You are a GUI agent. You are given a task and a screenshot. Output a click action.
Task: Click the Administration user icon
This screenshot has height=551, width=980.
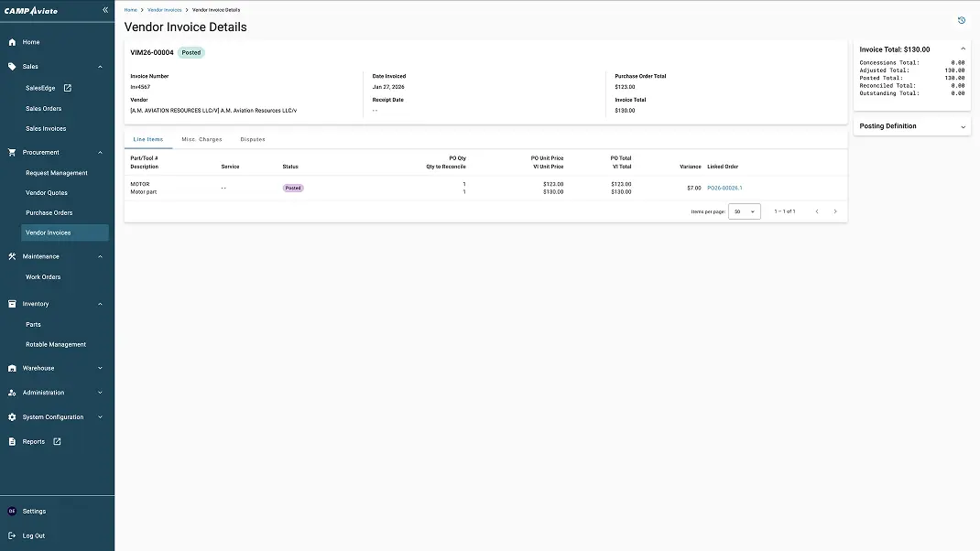[x=12, y=393]
